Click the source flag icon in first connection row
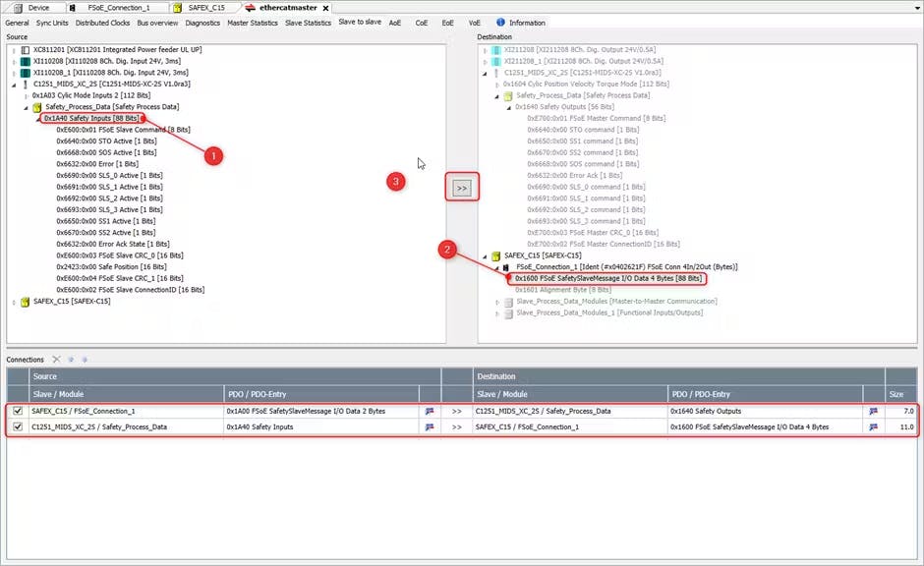Image resolution: width=924 pixels, height=566 pixels. (430, 412)
